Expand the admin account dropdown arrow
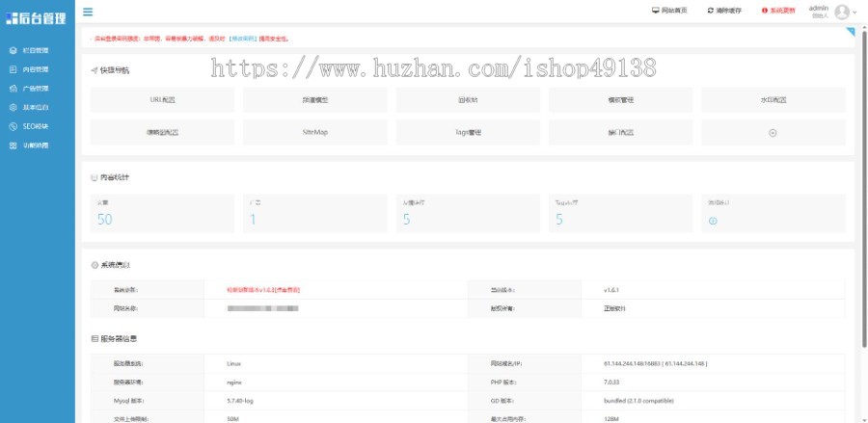868x423 pixels. [854, 12]
